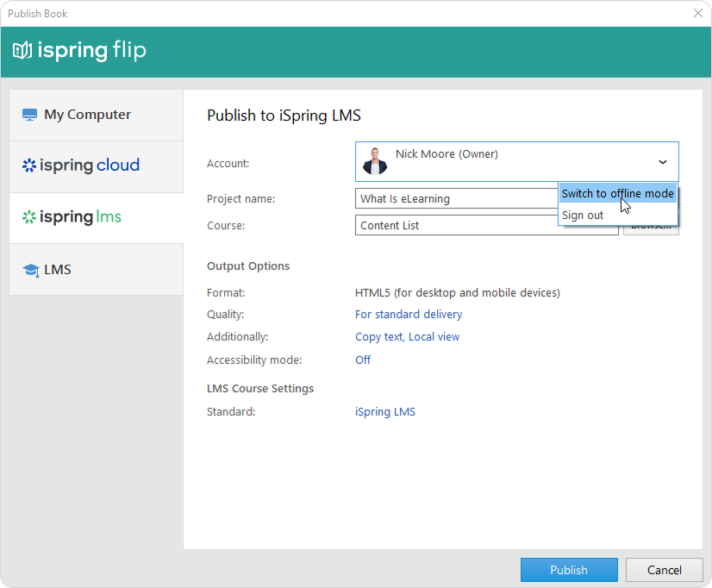Image resolution: width=712 pixels, height=588 pixels.
Task: Select Sign out from account menu
Action: click(x=583, y=215)
